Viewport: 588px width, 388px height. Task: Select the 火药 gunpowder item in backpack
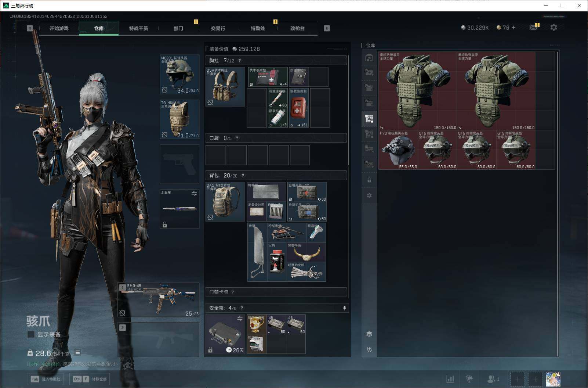click(277, 262)
